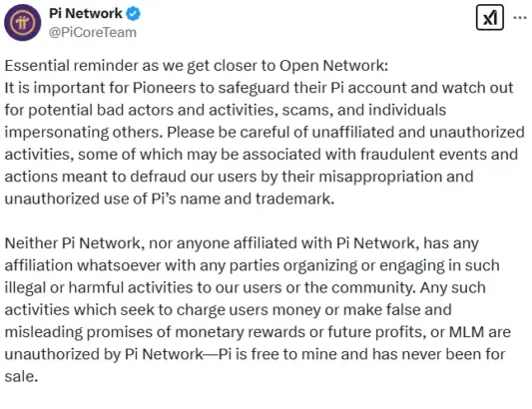Click the final word 'sale.'
The height and width of the screenshot is (409, 532).
click(x=21, y=376)
